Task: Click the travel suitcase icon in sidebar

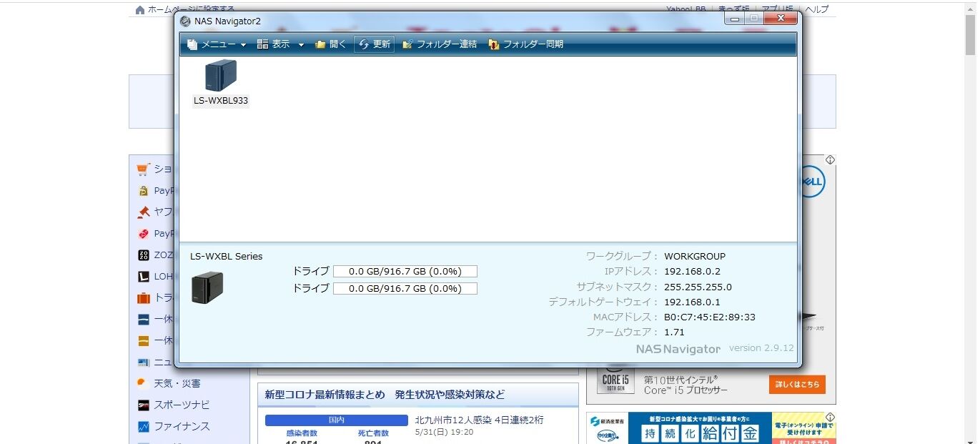Action: coord(143,298)
